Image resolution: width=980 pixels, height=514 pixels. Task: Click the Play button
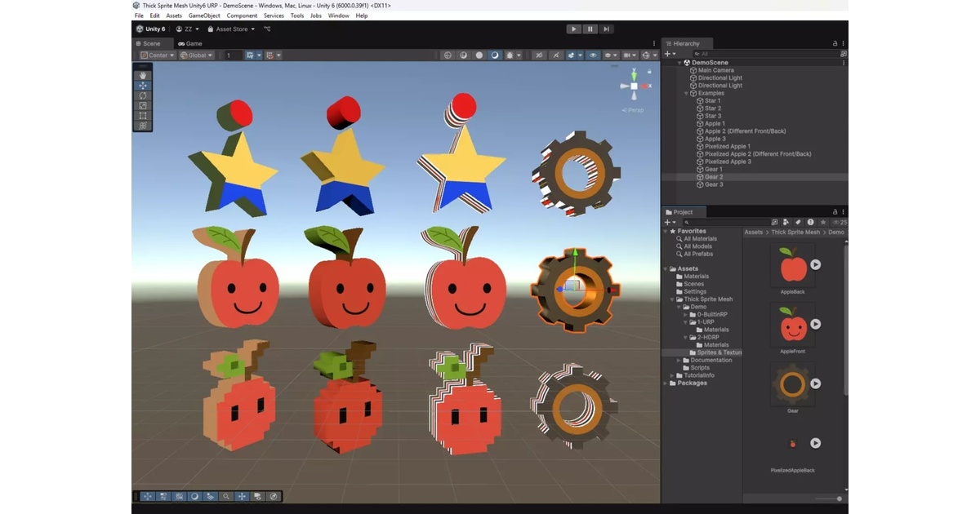click(573, 29)
